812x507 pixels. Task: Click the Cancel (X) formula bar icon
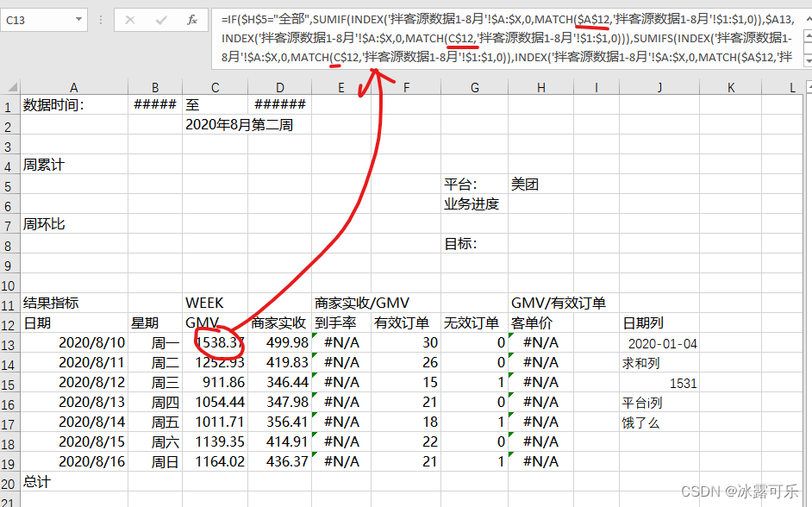[130, 20]
